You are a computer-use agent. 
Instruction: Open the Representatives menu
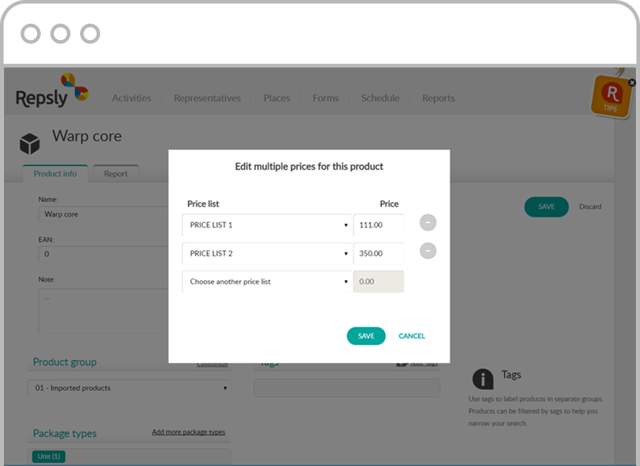(x=207, y=98)
